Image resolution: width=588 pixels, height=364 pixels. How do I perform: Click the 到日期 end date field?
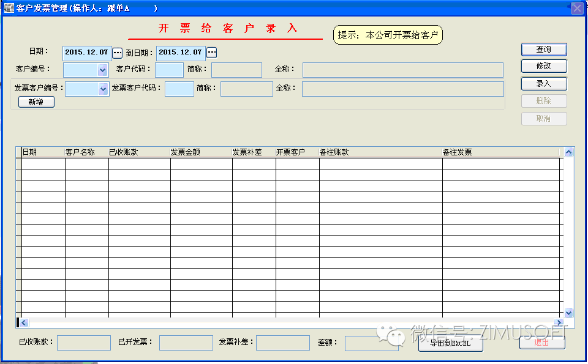181,53
